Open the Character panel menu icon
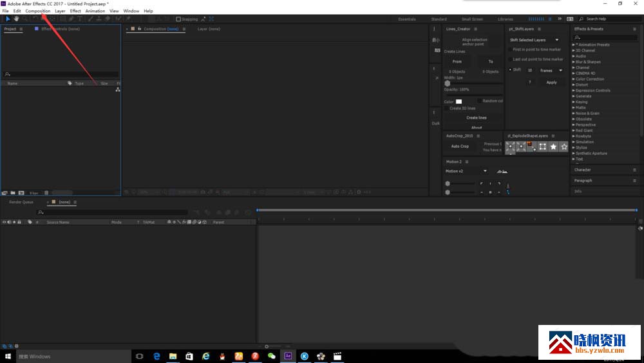644x363 pixels. [634, 170]
